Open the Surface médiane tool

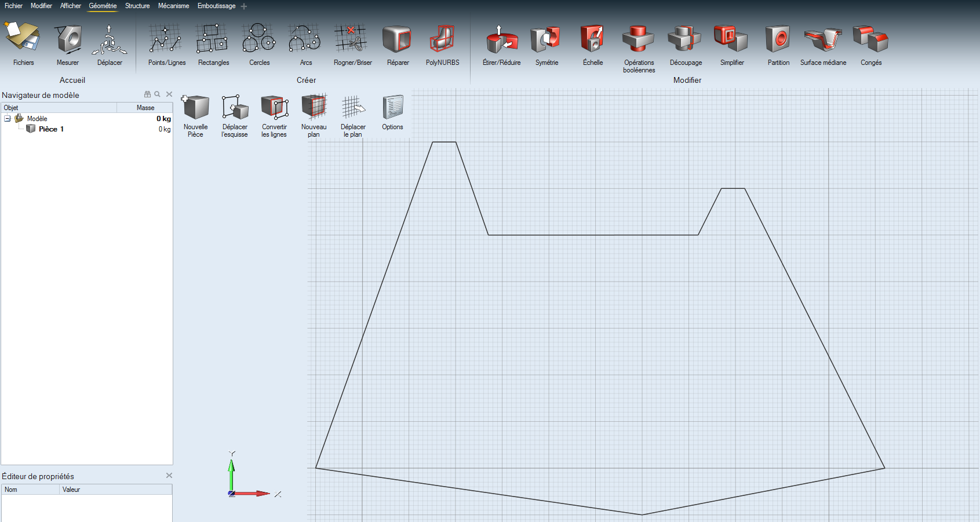coord(824,39)
